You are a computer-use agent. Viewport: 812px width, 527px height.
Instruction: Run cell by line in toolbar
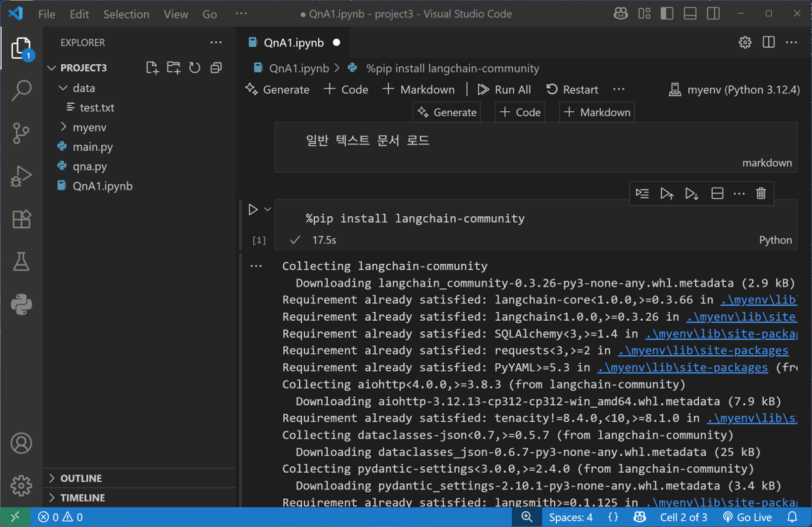(x=642, y=194)
